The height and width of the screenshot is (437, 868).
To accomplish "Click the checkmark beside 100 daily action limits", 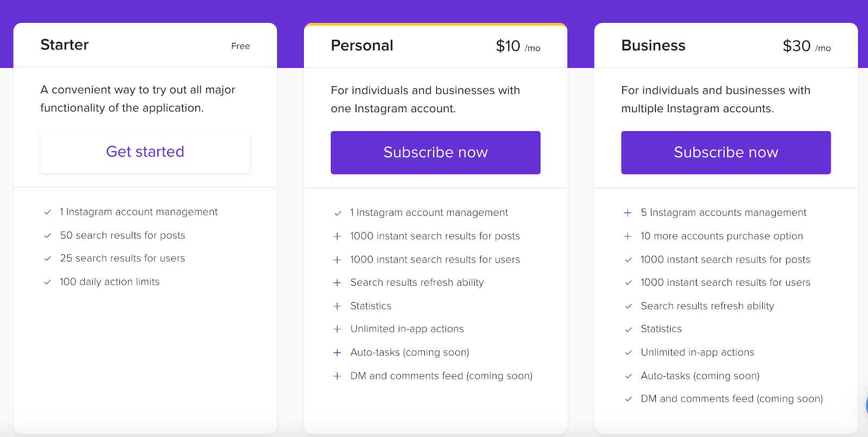I will pyautogui.click(x=48, y=282).
